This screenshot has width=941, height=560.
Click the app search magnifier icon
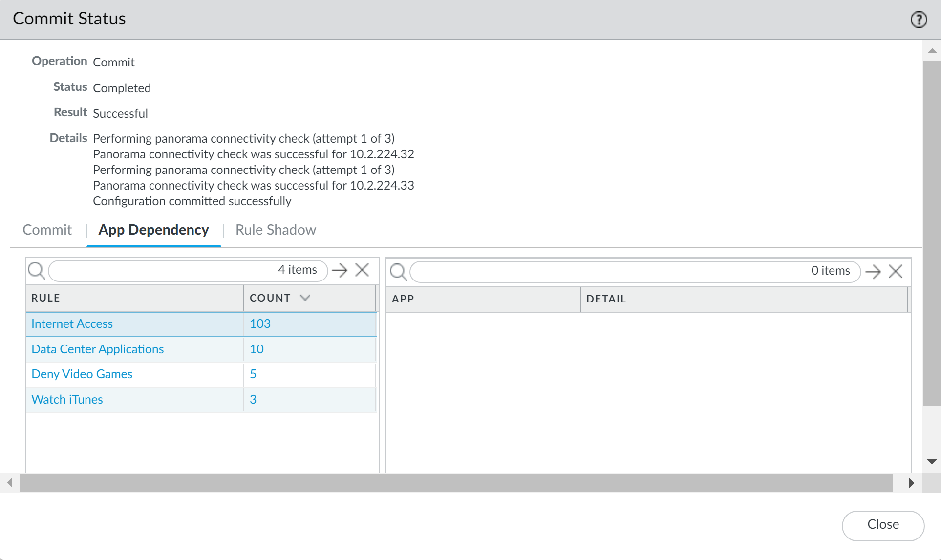[398, 272]
